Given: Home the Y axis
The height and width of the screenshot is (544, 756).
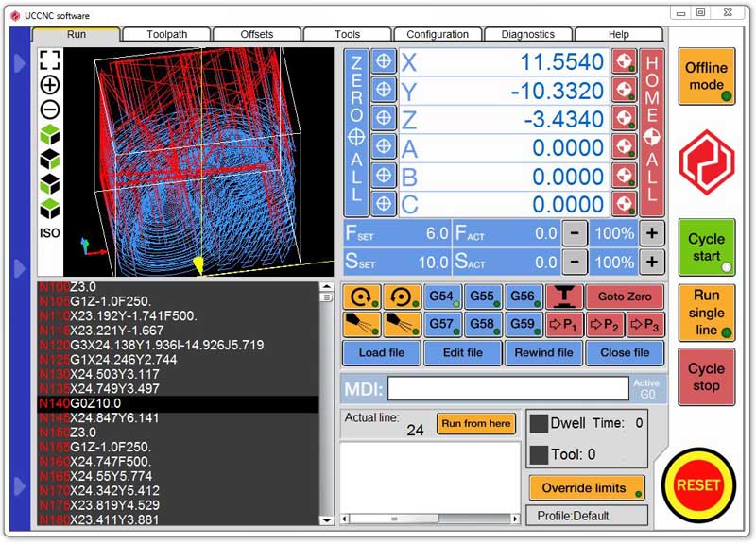Looking at the screenshot, I should tap(625, 90).
